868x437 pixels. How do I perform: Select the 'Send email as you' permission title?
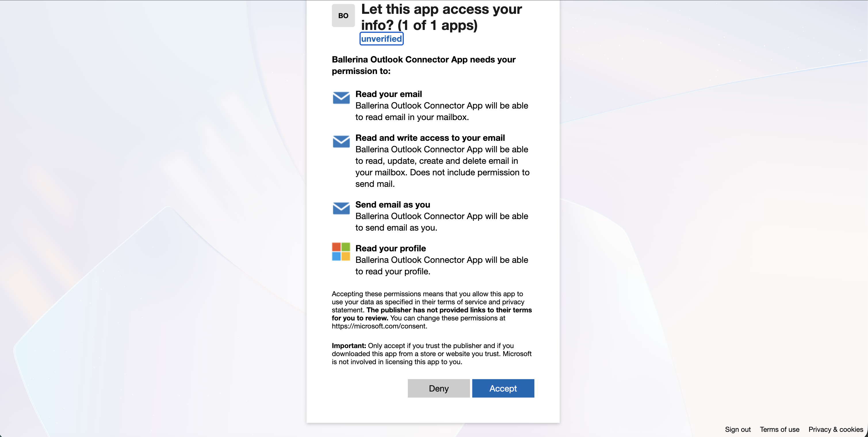[393, 205]
